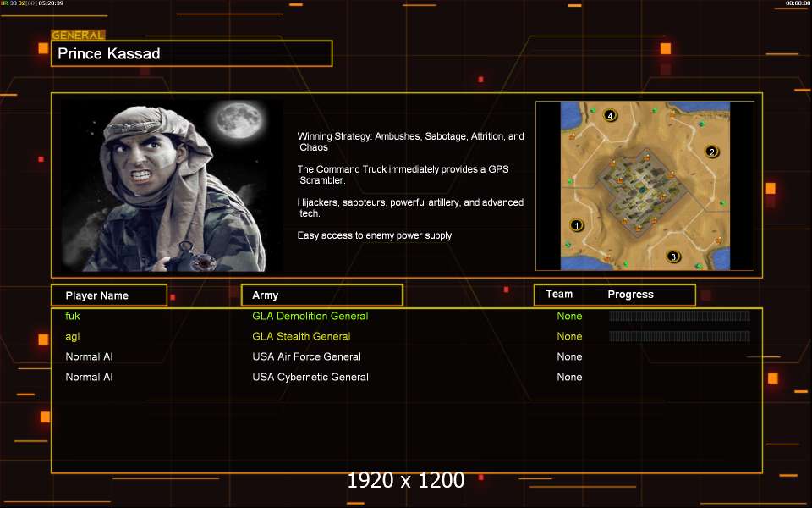Click the 'Hijackers, saboteurs, powerful artillery' text

[x=411, y=207]
